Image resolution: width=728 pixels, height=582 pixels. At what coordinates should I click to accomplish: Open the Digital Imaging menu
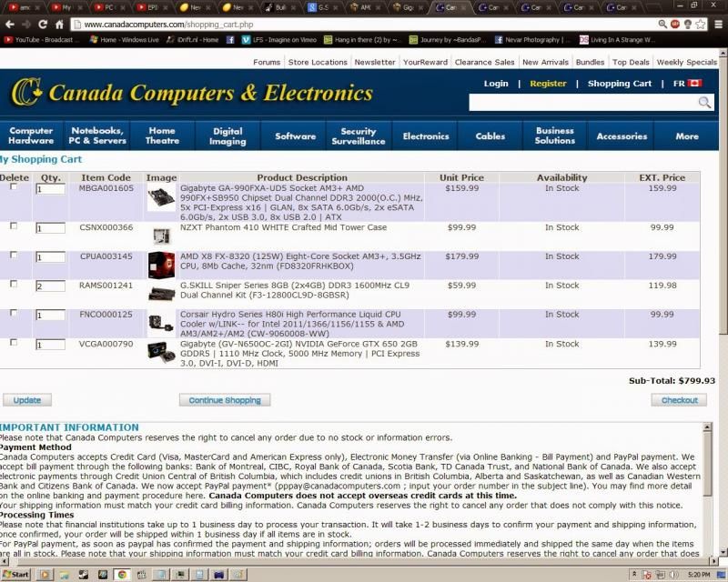[227, 135]
